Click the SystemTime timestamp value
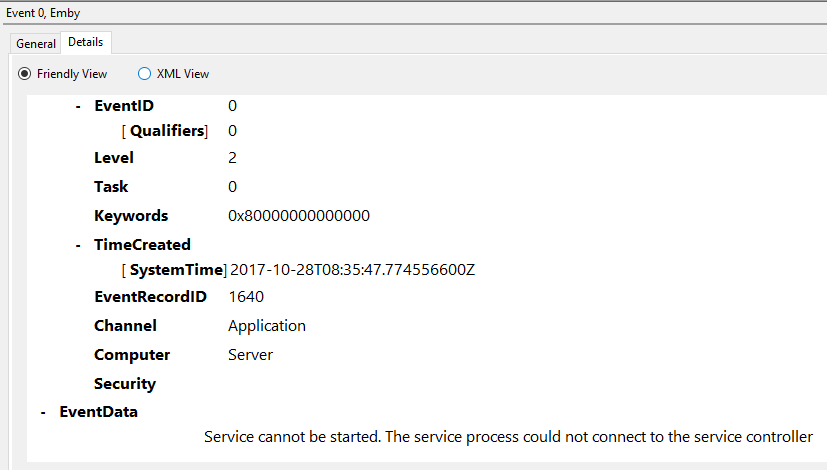 coord(352,270)
